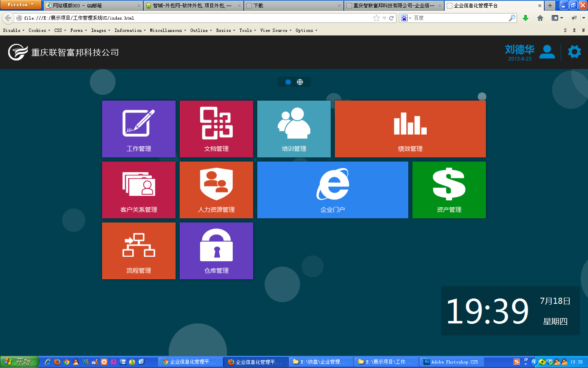
Task: Open the 培训管理 tile
Action: pos(294,129)
